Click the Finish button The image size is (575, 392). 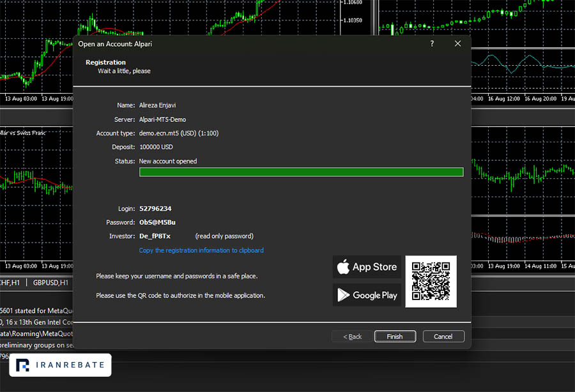pos(395,336)
